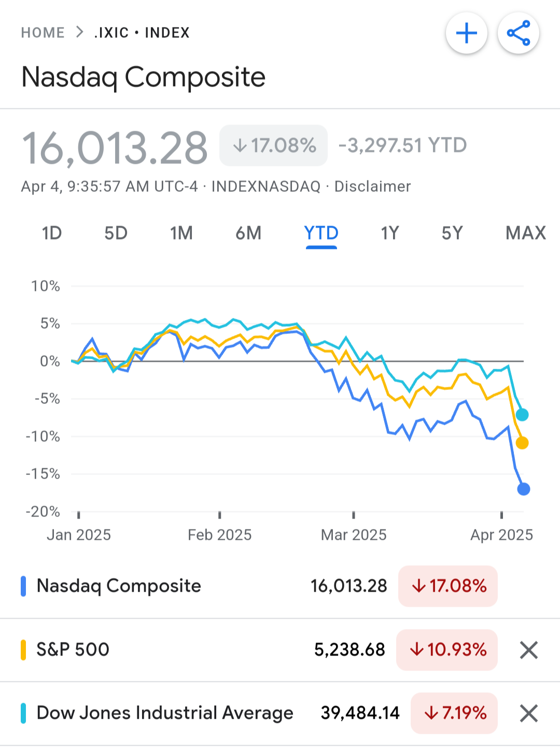
Task: Select the 1D time range tab
Action: click(x=52, y=233)
